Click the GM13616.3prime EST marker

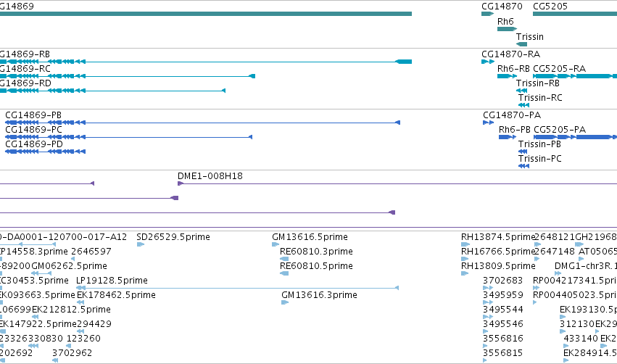tap(285, 302)
